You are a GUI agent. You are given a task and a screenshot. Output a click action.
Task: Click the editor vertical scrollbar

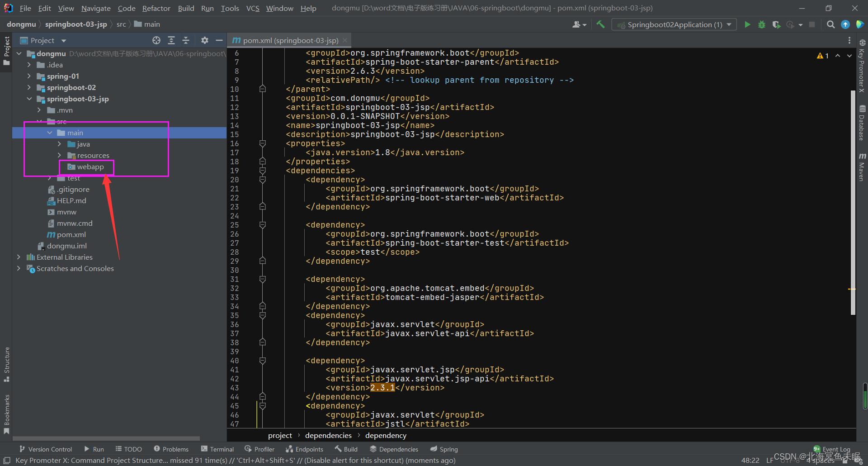coord(853,203)
